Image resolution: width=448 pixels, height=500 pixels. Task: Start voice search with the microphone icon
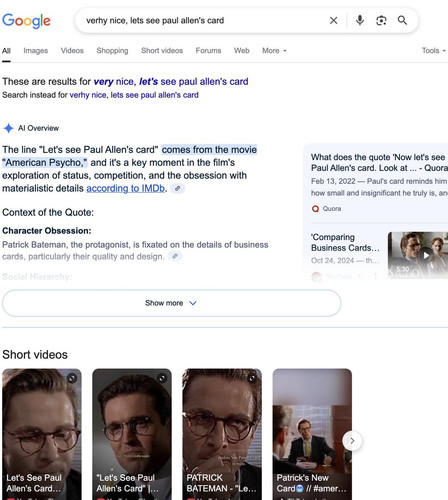[360, 21]
